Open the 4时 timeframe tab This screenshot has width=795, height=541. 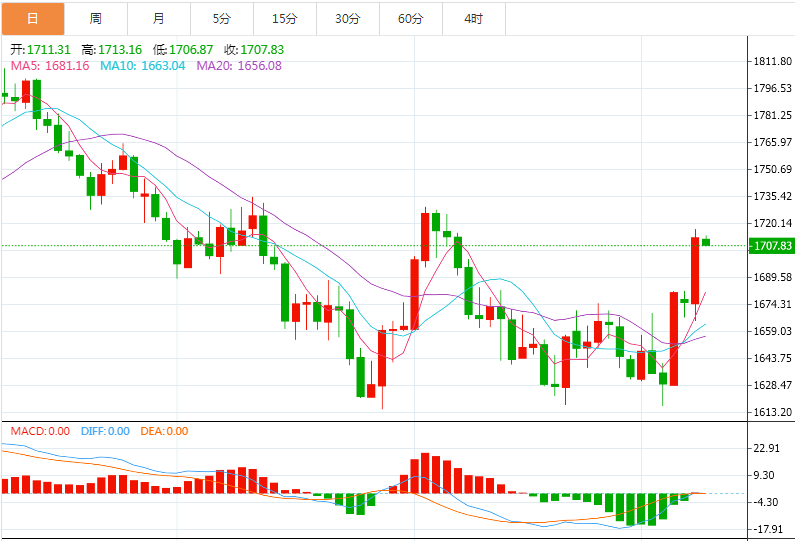(474, 19)
